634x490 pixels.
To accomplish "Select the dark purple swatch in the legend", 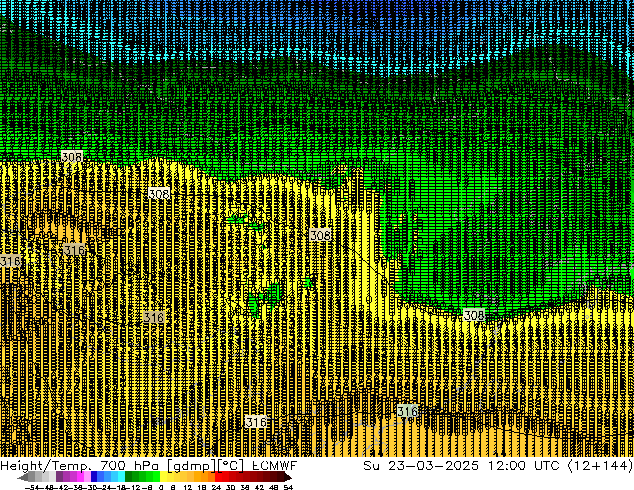I will coord(59,476).
